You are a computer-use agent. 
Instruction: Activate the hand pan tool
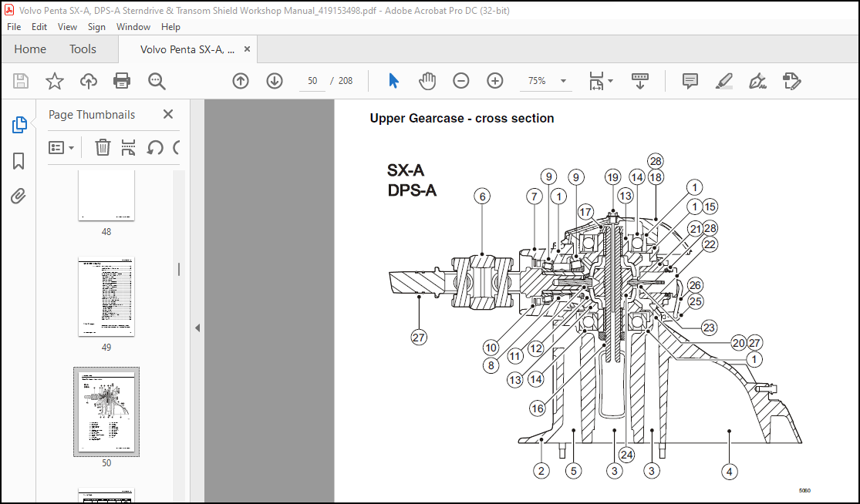[x=427, y=81]
